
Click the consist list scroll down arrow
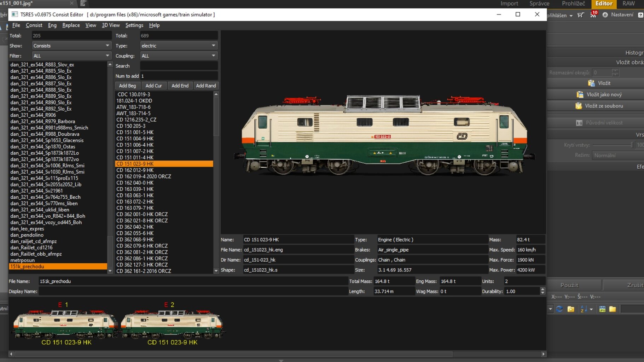tap(110, 271)
